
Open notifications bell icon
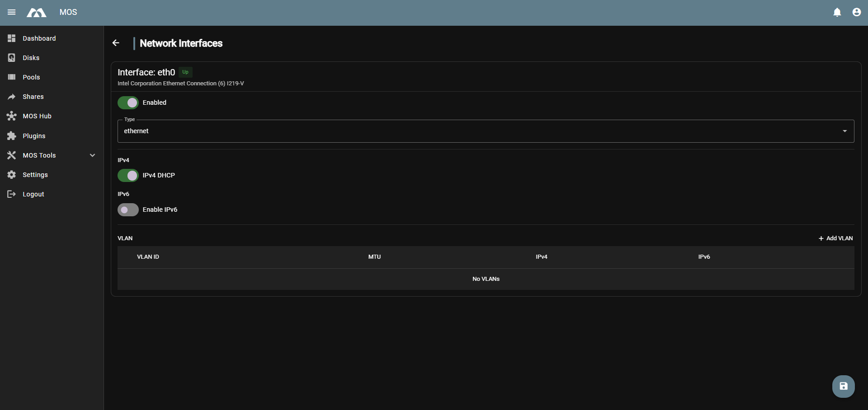coord(837,12)
